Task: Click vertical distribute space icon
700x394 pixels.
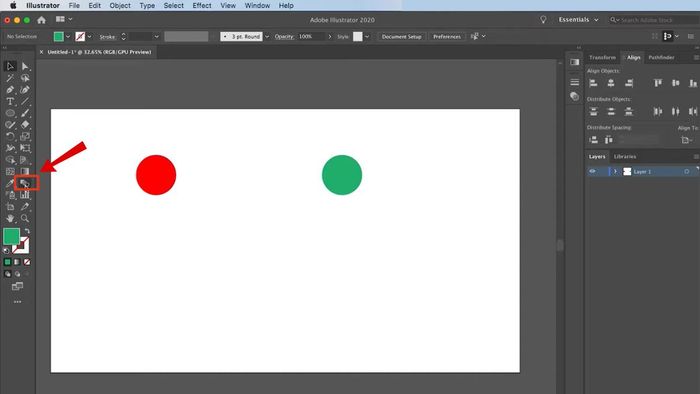Action: pos(593,140)
